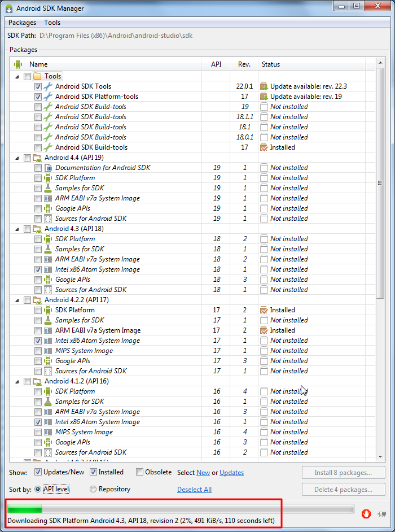Click the Install 8 packages button
395x532 pixels.
tap(344, 473)
